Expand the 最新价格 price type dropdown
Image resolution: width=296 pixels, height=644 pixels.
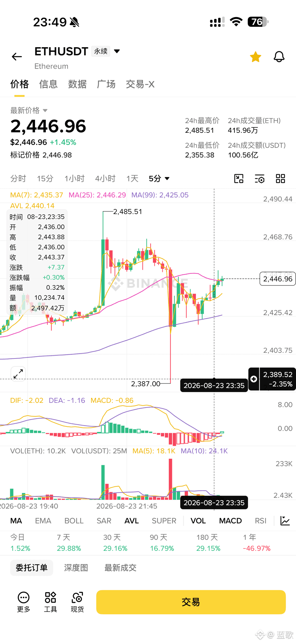click(x=45, y=111)
